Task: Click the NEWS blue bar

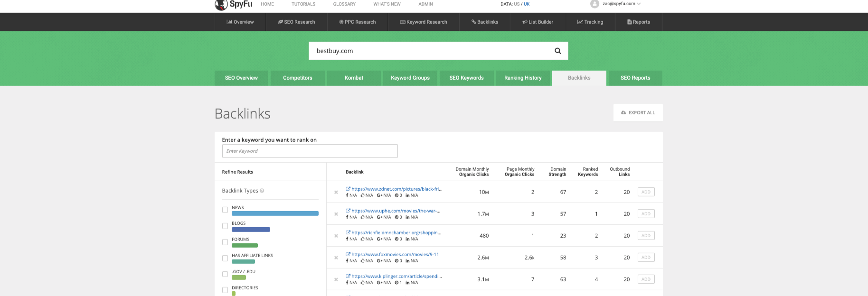Action: pos(275,213)
